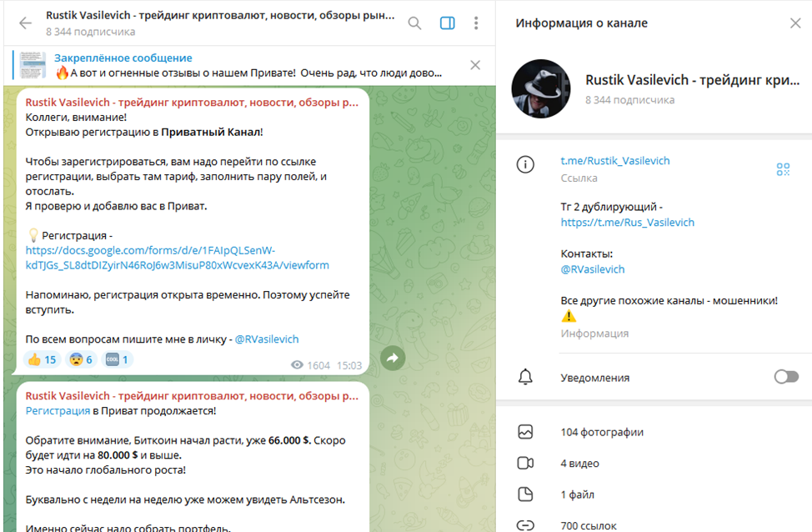Viewport: 812px width, 532px height.
Task: Click the info circle icon in channel panel
Action: click(525, 165)
